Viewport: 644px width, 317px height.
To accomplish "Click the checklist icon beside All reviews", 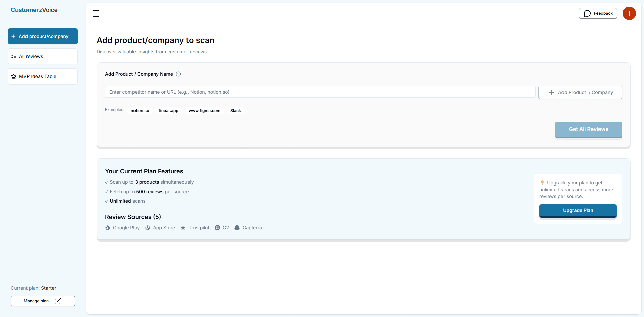I will point(14,56).
